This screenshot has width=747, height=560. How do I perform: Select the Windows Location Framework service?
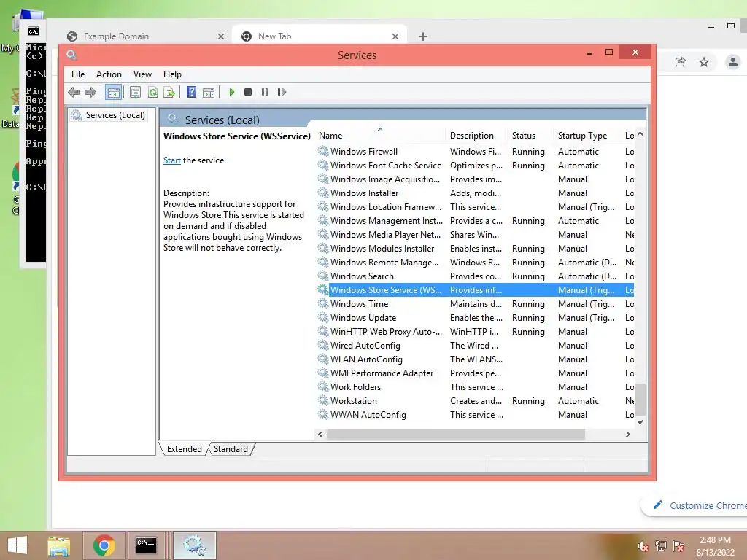tap(476, 206)
